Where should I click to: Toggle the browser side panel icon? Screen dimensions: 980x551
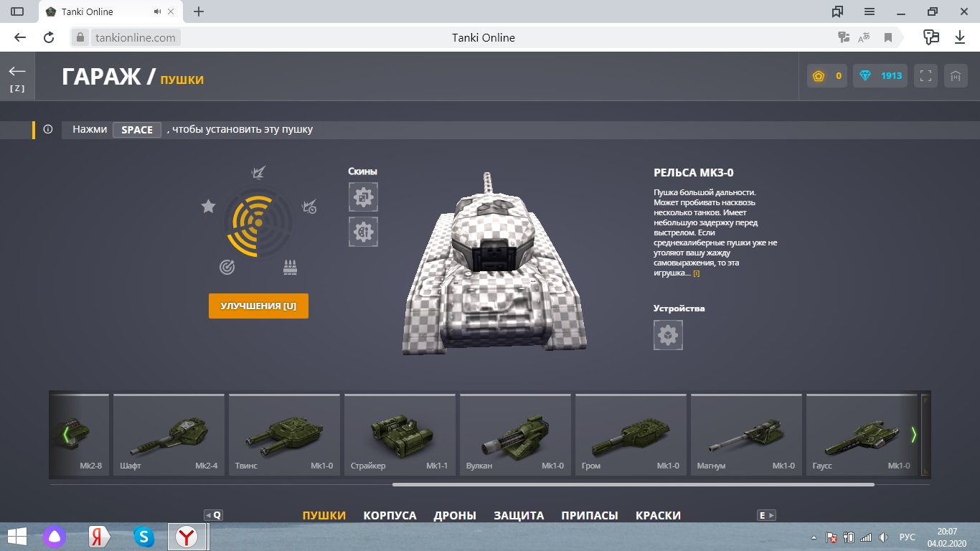(17, 11)
